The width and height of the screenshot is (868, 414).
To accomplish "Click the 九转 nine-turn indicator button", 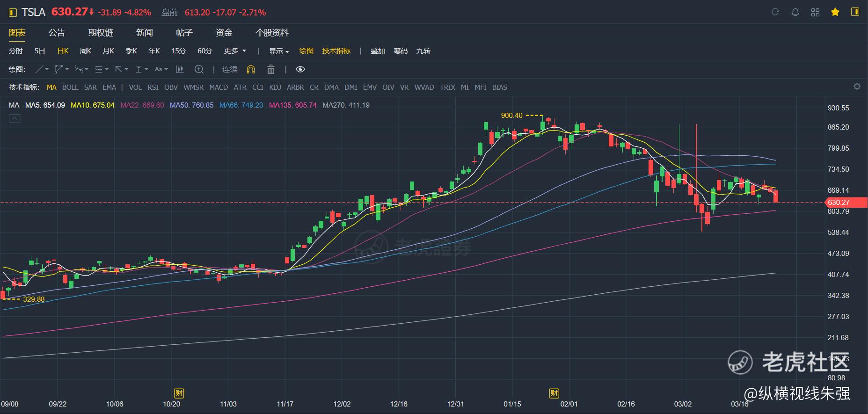I will tap(423, 51).
